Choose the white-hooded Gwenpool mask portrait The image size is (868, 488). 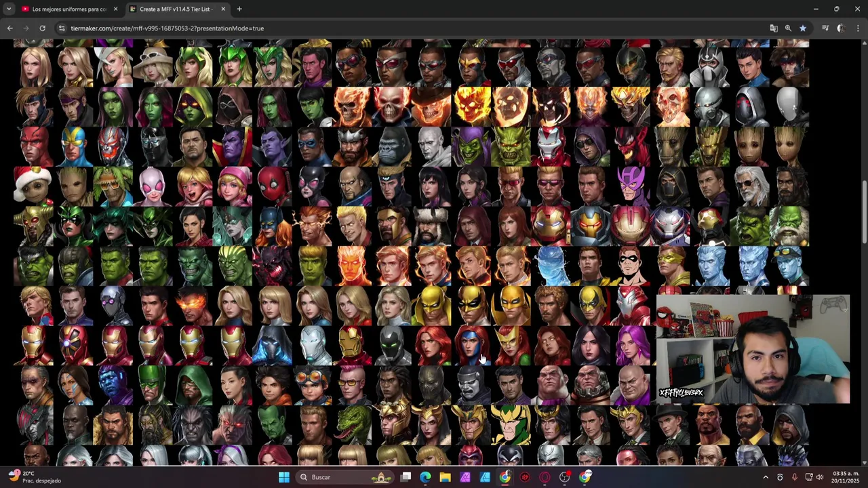click(153, 186)
